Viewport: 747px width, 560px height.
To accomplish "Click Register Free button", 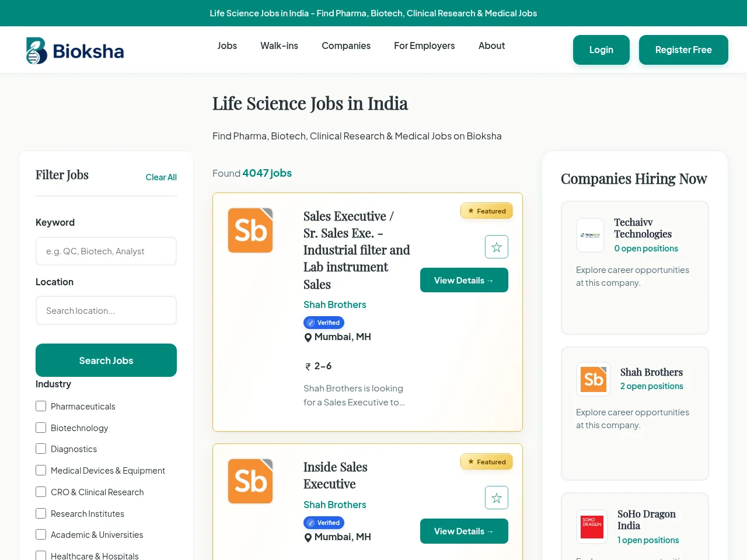I will 683,50.
